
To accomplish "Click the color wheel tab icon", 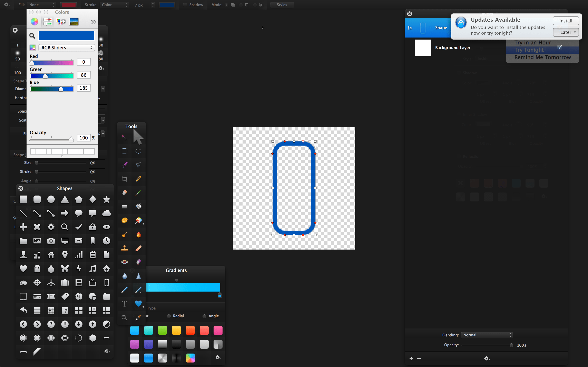I will [34, 22].
